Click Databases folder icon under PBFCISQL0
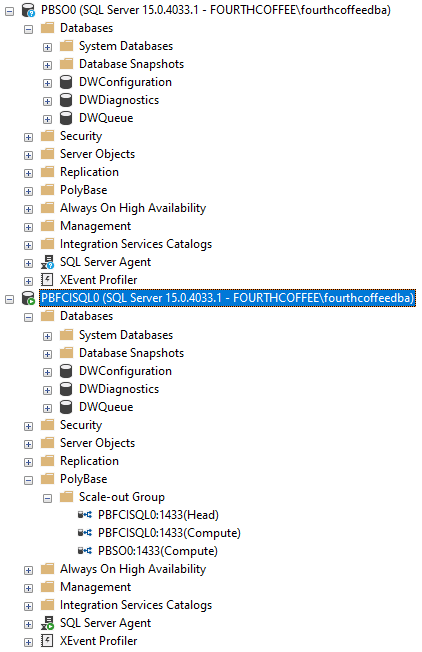The image size is (422, 652). coord(47,316)
